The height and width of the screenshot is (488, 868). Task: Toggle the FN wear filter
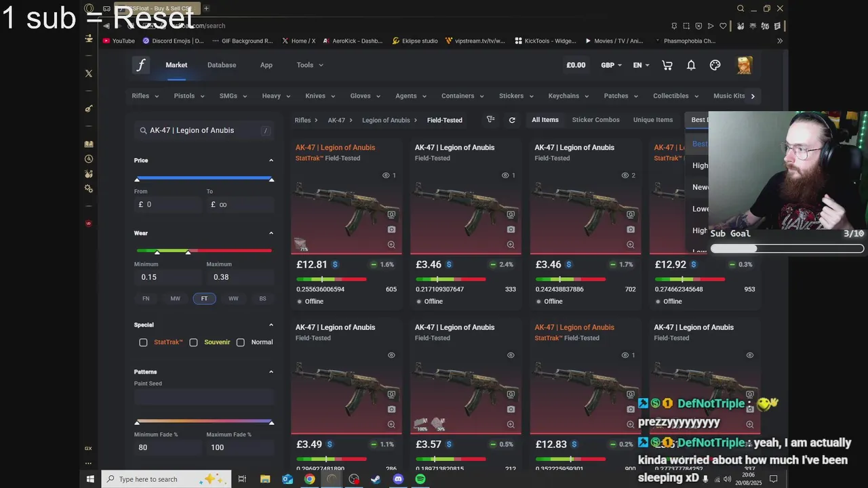146,298
